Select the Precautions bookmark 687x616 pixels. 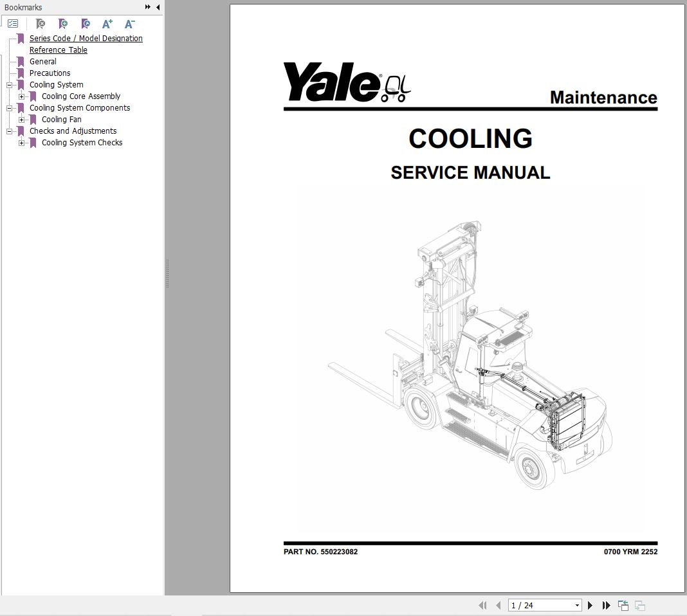pyautogui.click(x=50, y=73)
